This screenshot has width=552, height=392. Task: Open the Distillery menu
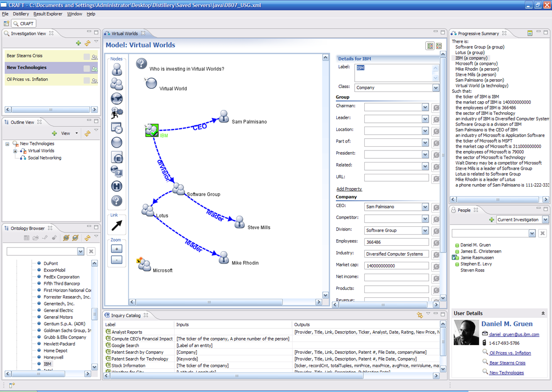(x=21, y=14)
